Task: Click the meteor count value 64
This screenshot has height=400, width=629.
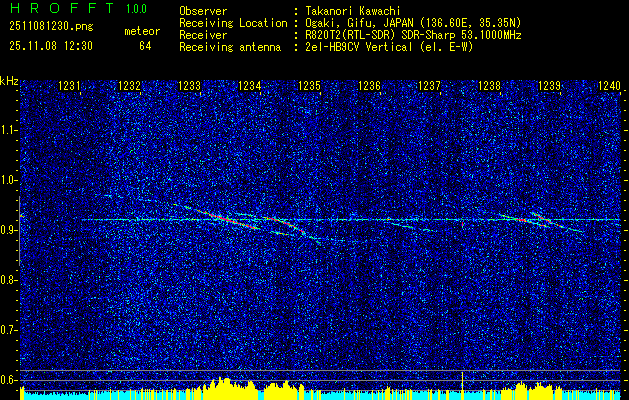Action: (145, 46)
